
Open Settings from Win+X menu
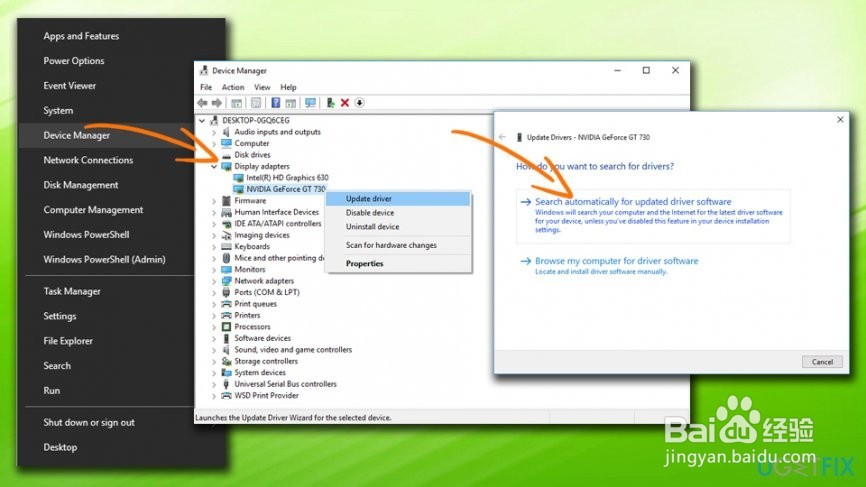point(60,316)
